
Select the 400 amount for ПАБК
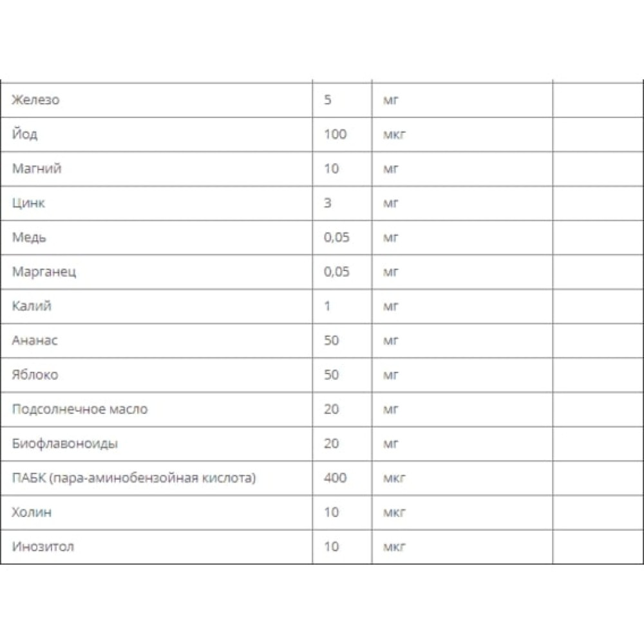click(x=335, y=478)
